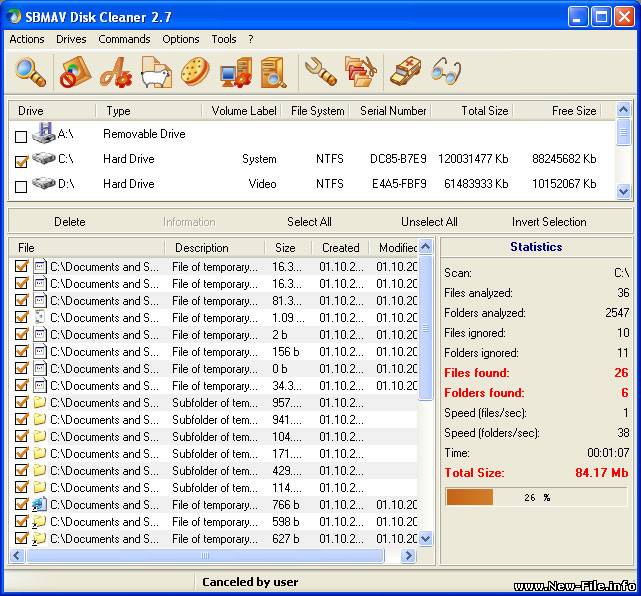Image resolution: width=641 pixels, height=596 pixels.
Task: Click the ambulance help icon
Action: pyautogui.click(x=405, y=72)
